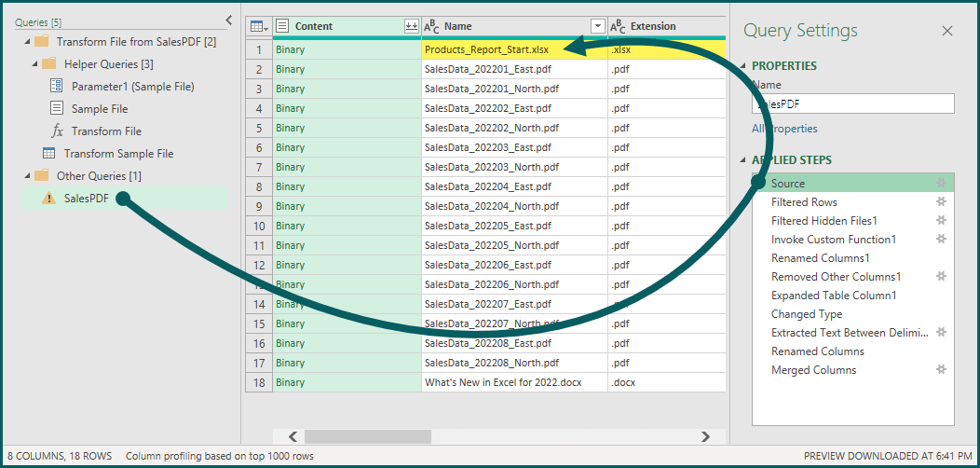Open gear icon for Invoke Custom Function1
Image resolution: width=980 pixels, height=468 pixels.
click(942, 240)
